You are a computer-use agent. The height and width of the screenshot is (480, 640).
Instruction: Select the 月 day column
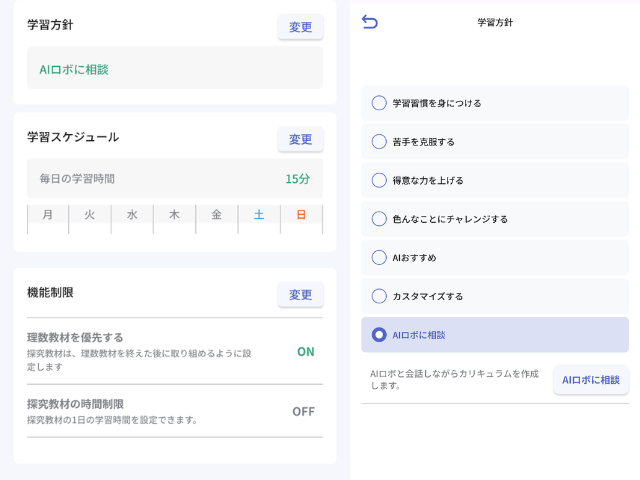48,219
